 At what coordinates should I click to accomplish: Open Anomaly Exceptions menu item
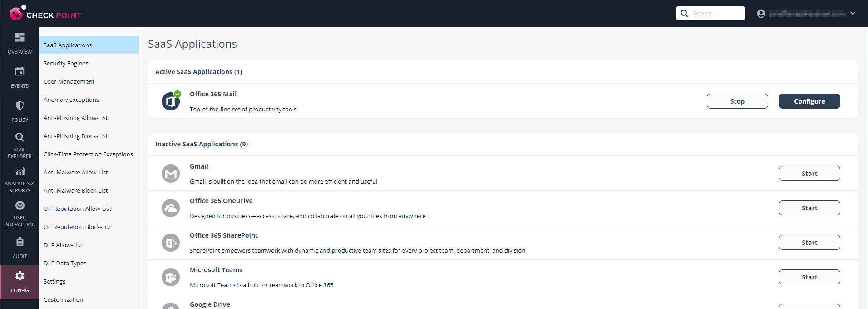click(89, 100)
